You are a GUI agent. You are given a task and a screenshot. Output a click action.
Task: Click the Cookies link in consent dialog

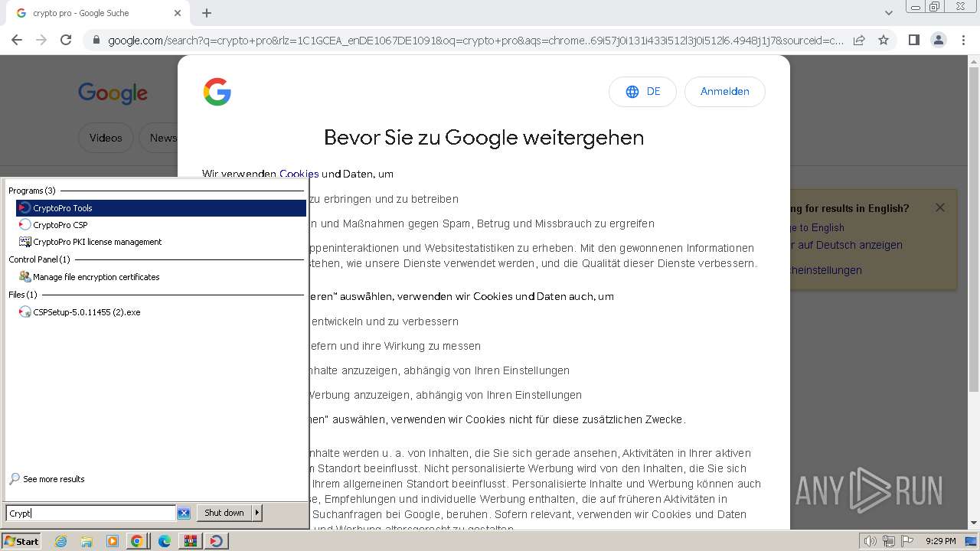(299, 174)
